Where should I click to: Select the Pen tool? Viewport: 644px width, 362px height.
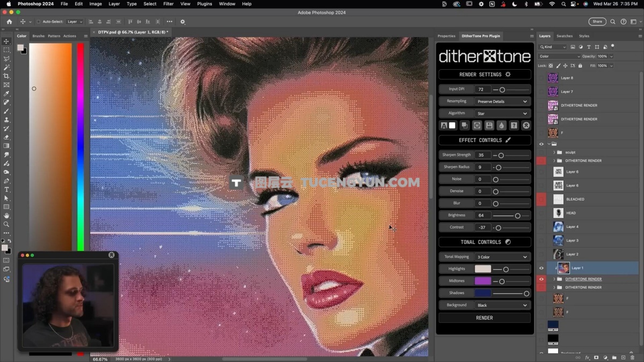click(x=6, y=181)
